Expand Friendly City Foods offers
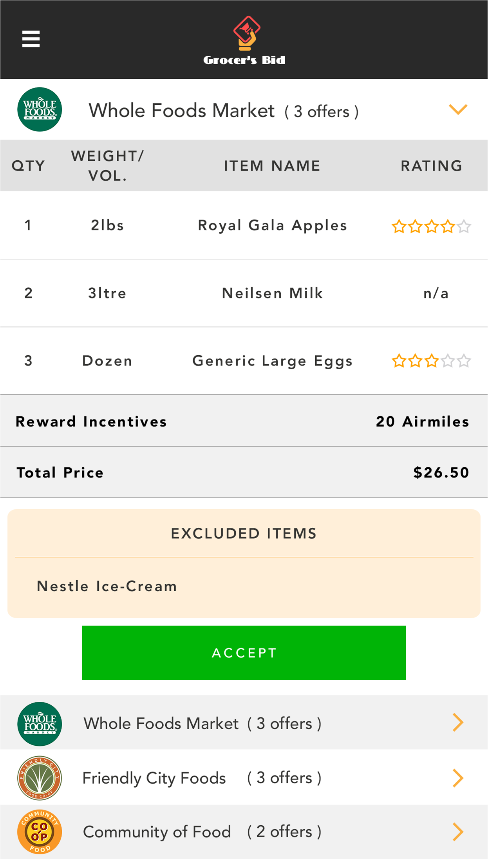 [458, 778]
